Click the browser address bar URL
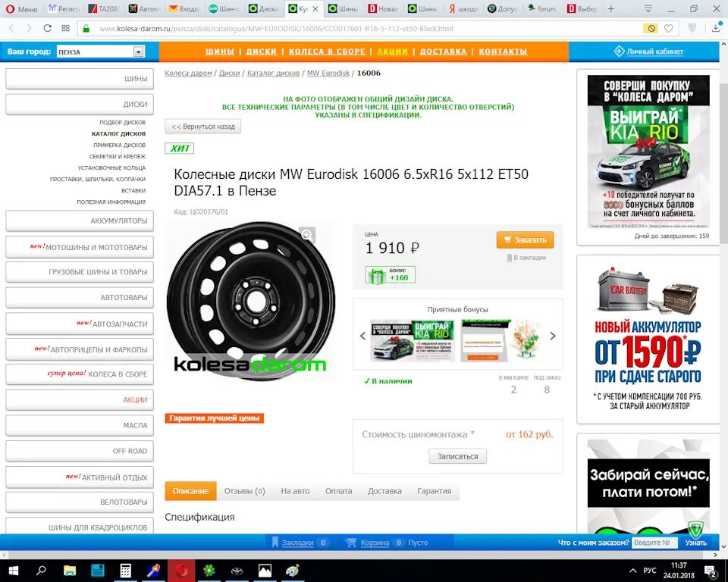This screenshot has width=728, height=582. [276, 28]
